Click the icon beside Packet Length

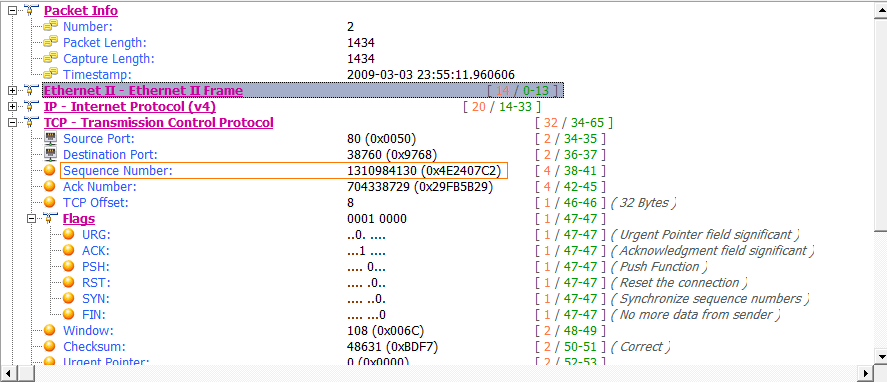51,42
